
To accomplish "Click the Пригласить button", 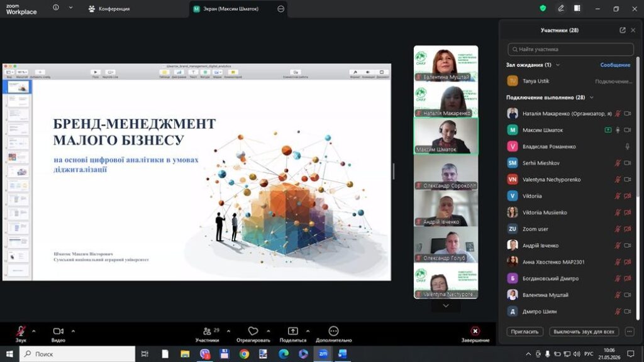I will click(525, 332).
